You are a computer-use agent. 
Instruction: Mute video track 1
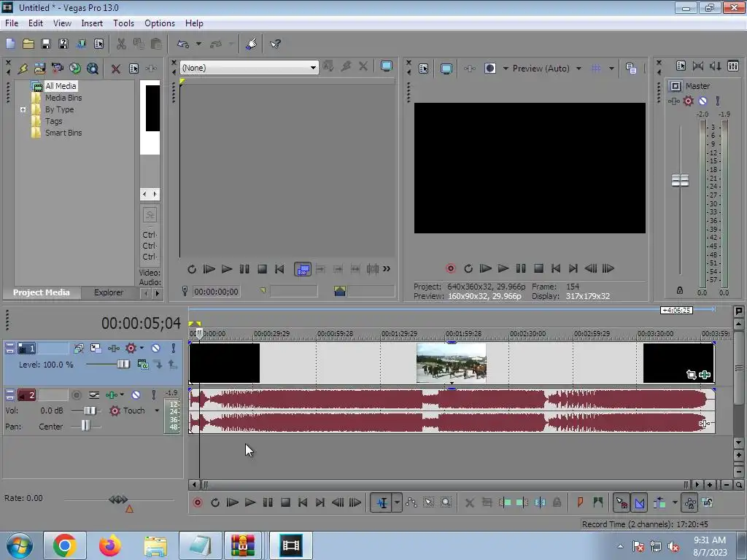(x=156, y=348)
